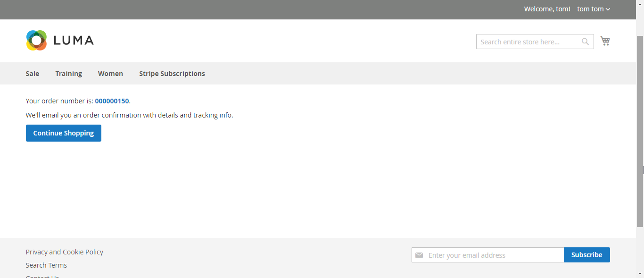Viewport: 644px width, 278px height.
Task: Click the Luma logo icon
Action: (x=36, y=41)
